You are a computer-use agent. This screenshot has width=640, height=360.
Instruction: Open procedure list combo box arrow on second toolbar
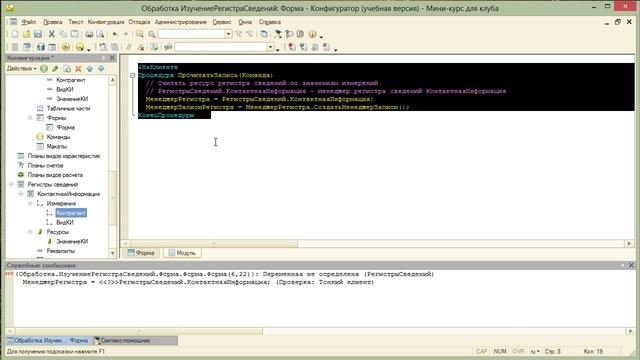click(270, 47)
